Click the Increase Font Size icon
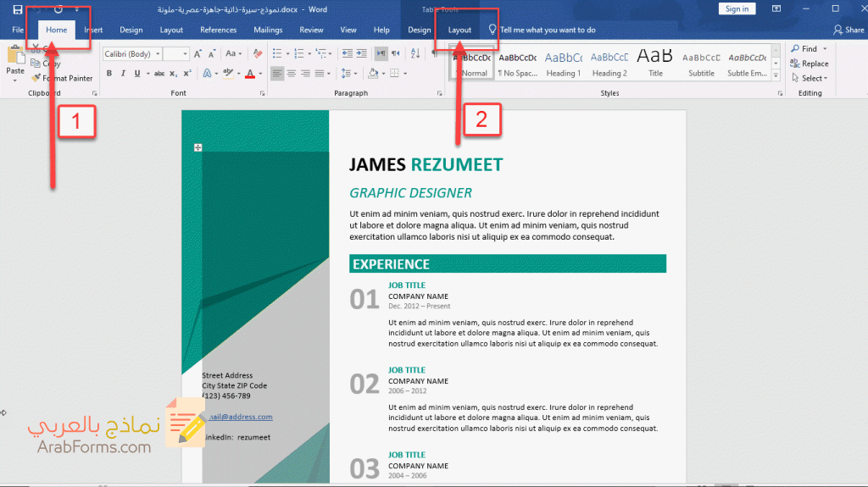The image size is (868, 487). [198, 53]
